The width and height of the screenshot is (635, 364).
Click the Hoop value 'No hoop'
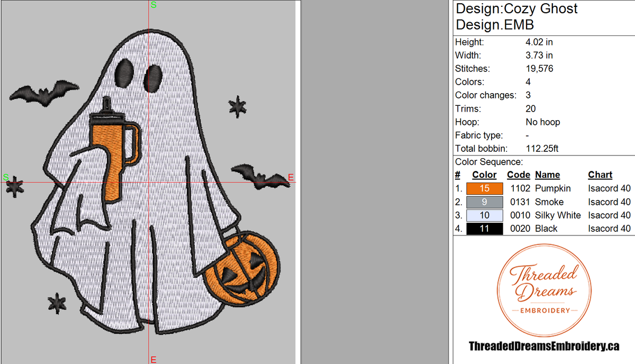[543, 122]
